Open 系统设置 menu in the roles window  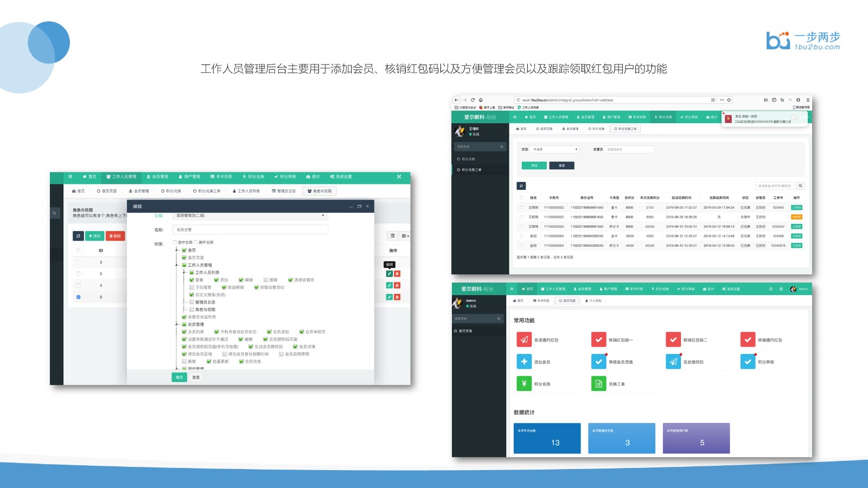(x=341, y=177)
